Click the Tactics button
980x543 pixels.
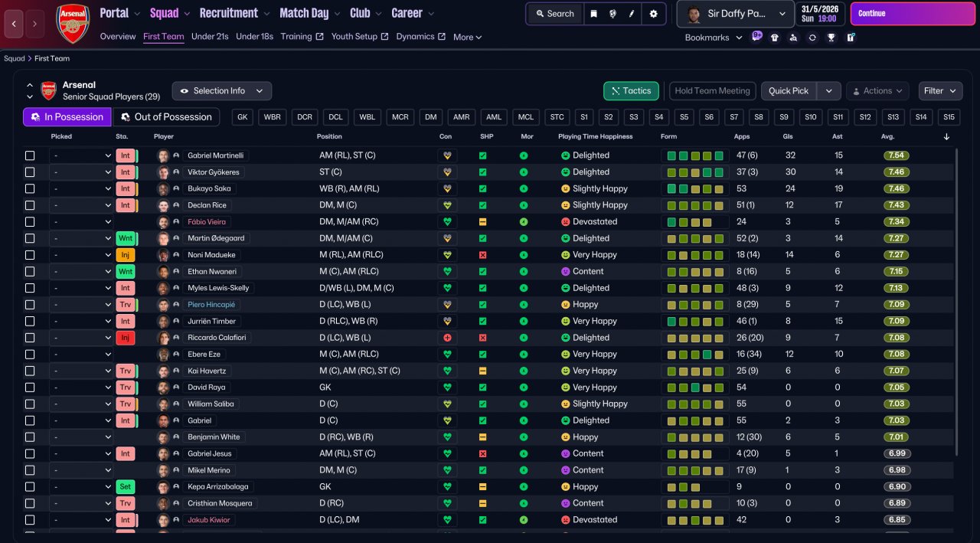pyautogui.click(x=631, y=91)
